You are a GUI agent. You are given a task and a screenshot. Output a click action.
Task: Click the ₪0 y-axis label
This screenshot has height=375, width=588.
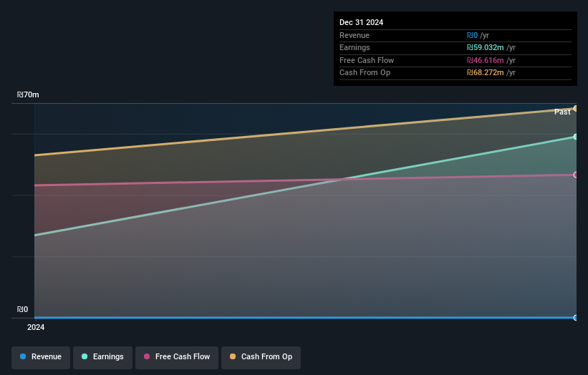(x=22, y=309)
